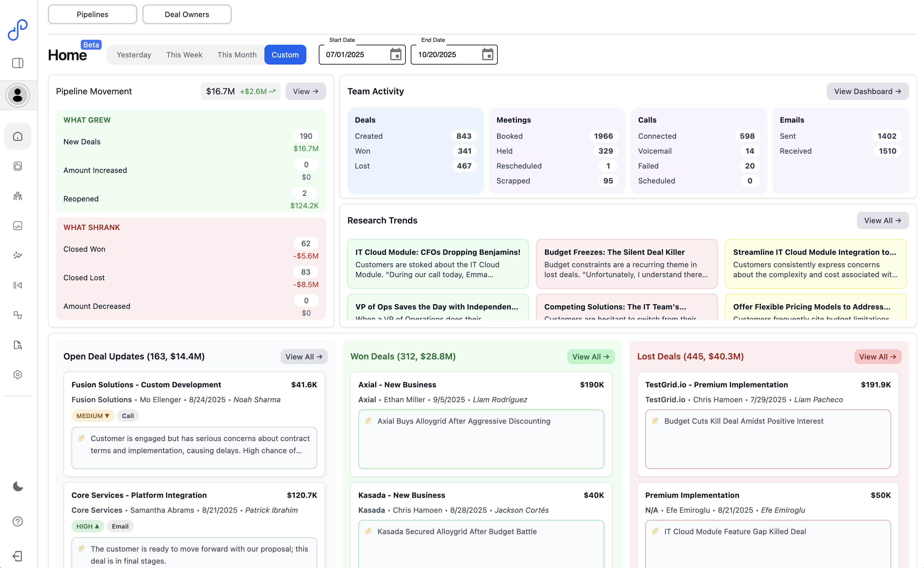Open the Home icon in the sidebar

[17, 136]
